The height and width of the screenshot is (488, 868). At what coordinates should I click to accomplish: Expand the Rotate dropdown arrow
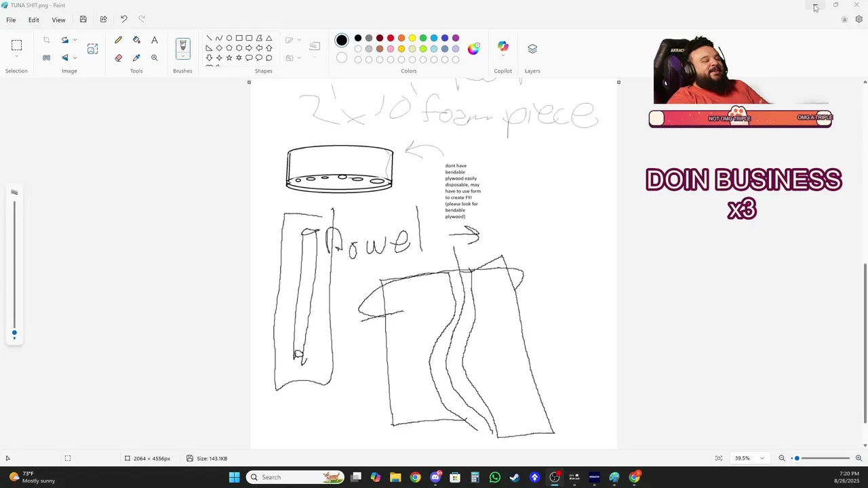(x=75, y=41)
